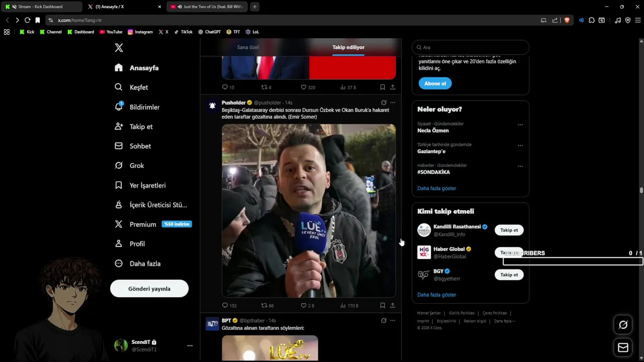Repost the Pusholder post

point(267,305)
